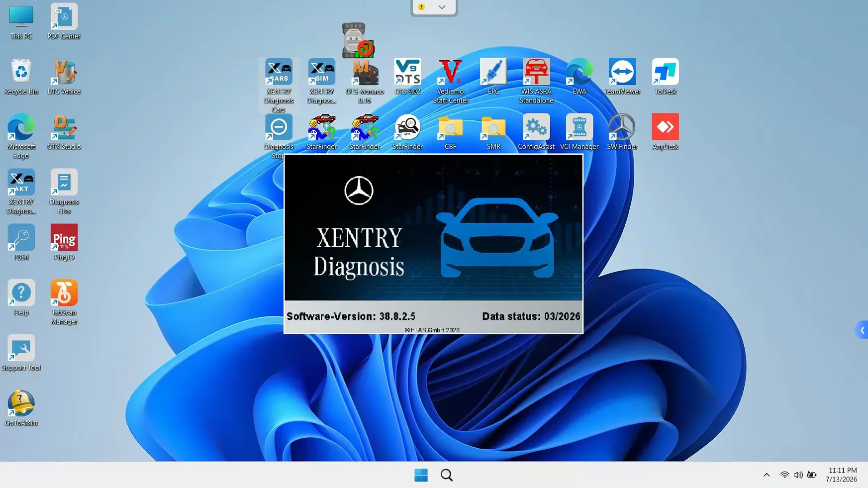Screen dimensions: 868x488
Task: Open the Windows Start button
Action: click(421, 475)
